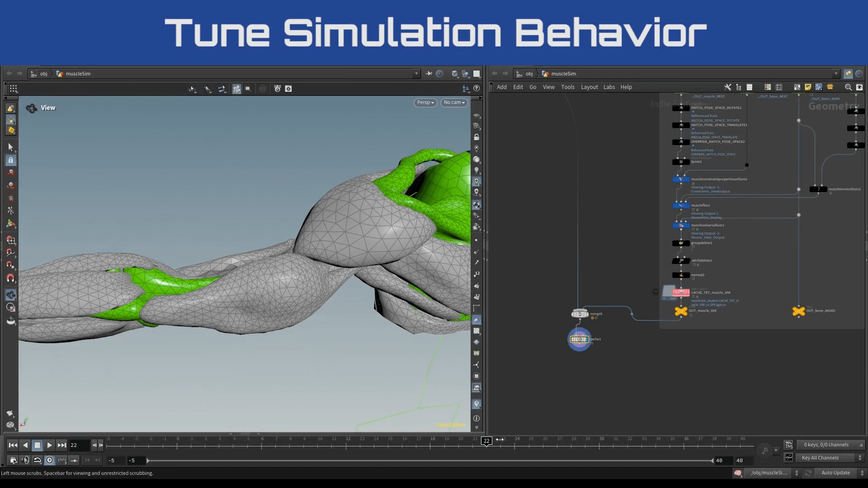Screen dimensions: 868x488
Task: Enable the Secure Selection padlock in the left toolbar
Action: [10, 160]
